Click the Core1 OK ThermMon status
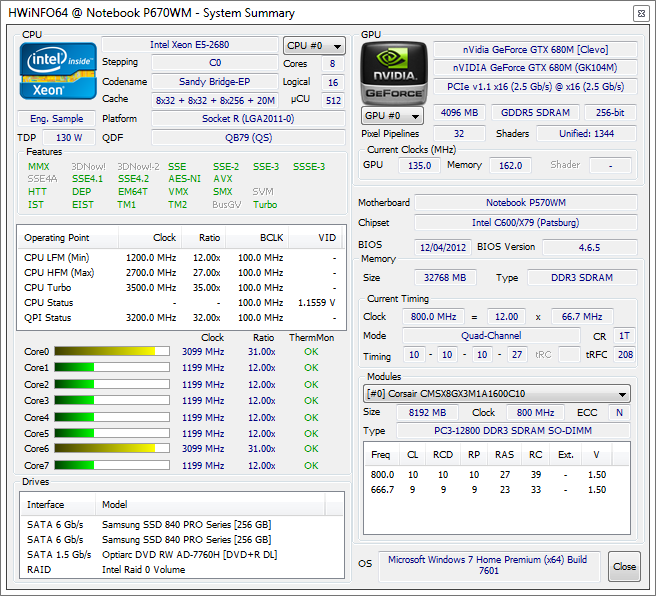This screenshot has width=656, height=596. point(311,368)
